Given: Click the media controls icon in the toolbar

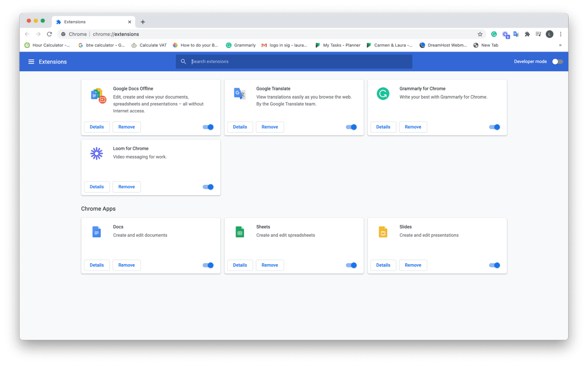Looking at the screenshot, I should (539, 34).
